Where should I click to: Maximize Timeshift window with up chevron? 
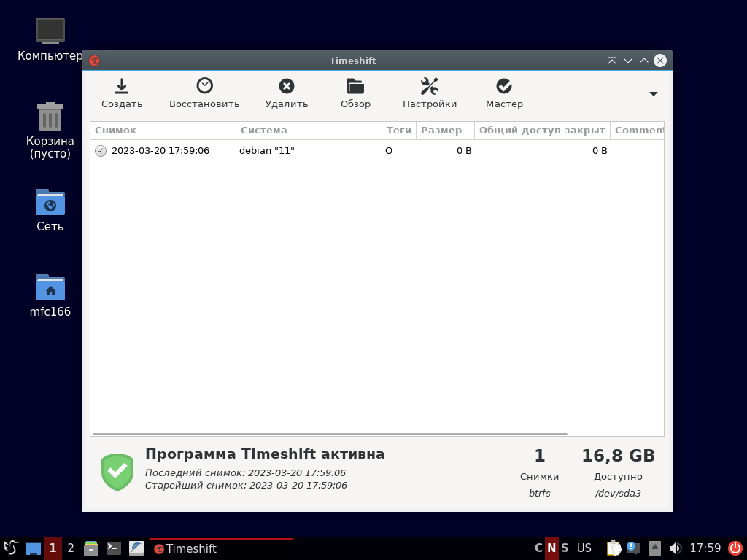pos(644,61)
